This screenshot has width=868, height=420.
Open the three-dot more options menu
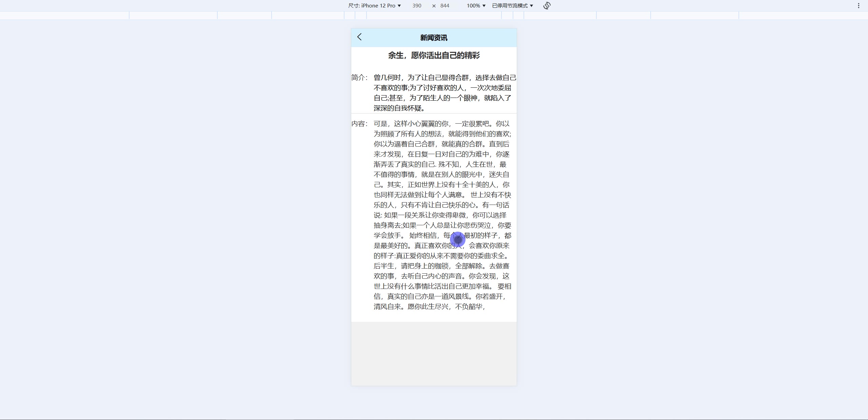point(859,6)
